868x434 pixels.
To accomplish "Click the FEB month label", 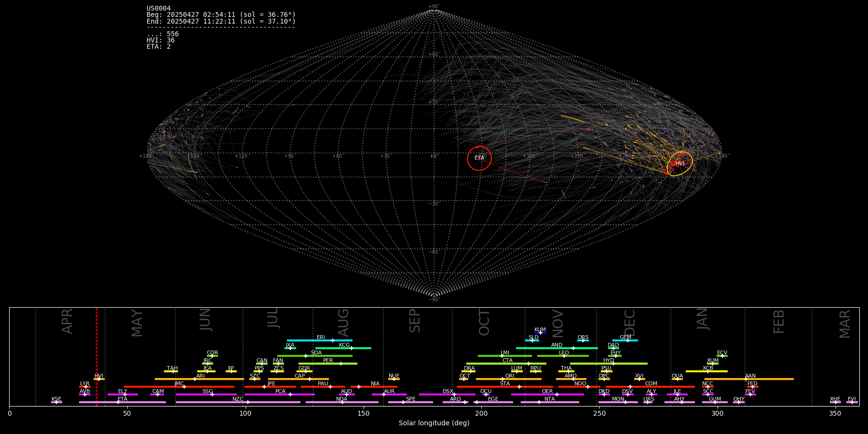I will click(779, 322).
